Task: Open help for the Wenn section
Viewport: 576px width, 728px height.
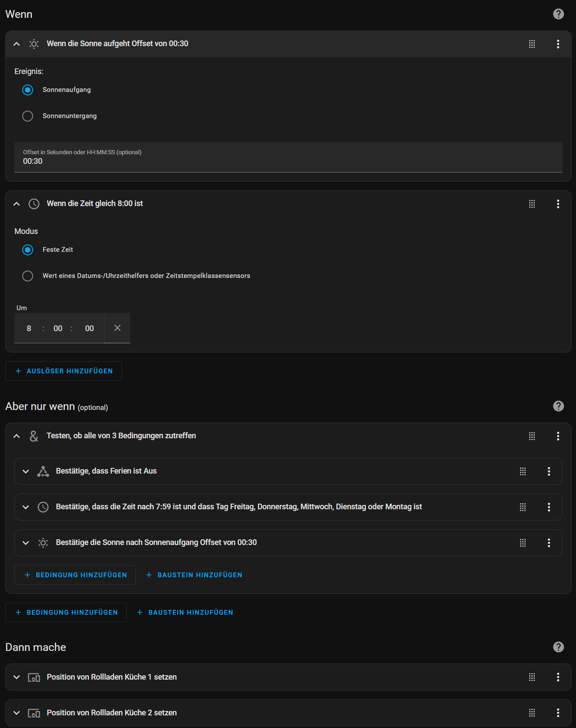Action: tap(558, 14)
